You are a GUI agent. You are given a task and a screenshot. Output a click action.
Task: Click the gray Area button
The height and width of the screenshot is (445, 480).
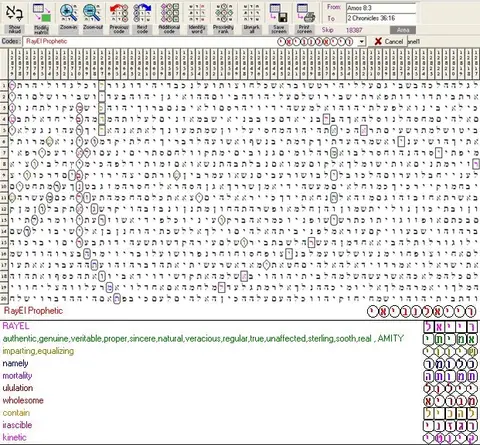point(403,30)
